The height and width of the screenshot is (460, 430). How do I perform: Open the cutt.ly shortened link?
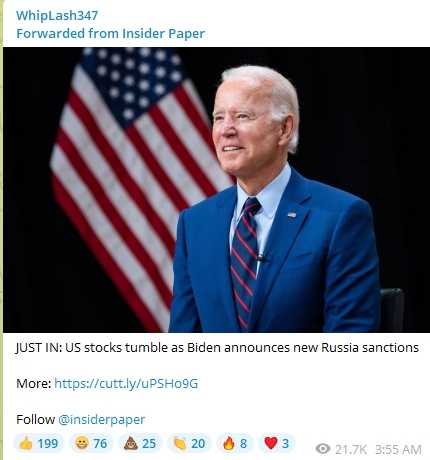[126, 383]
